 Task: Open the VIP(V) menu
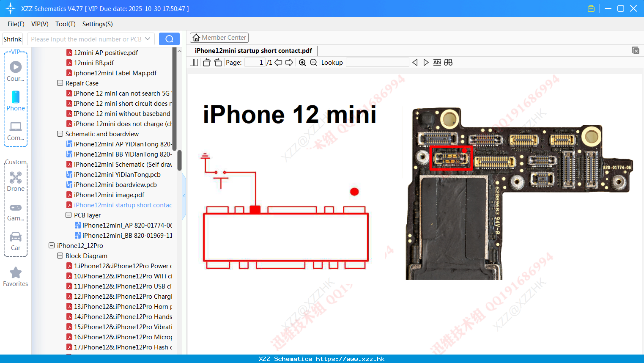[40, 24]
